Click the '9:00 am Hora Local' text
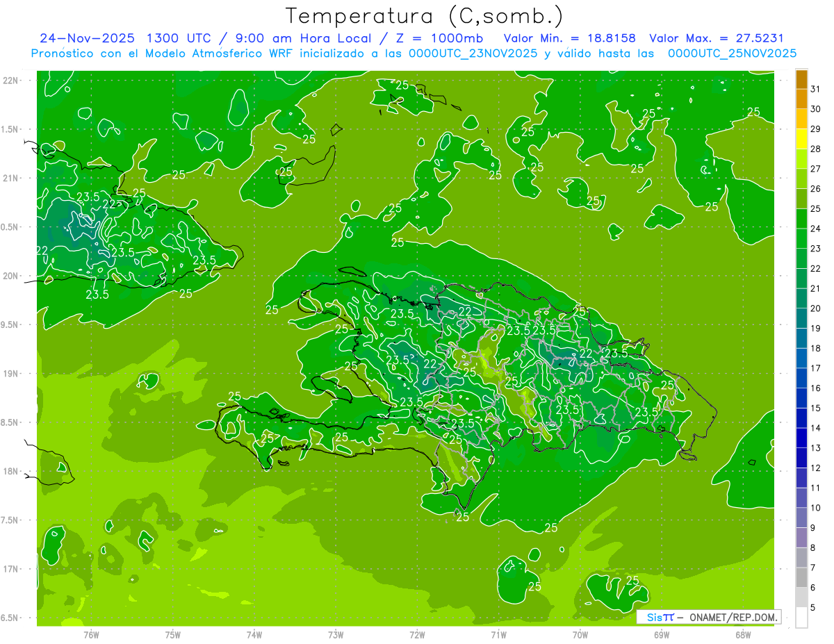834x644 pixels. coord(302,38)
